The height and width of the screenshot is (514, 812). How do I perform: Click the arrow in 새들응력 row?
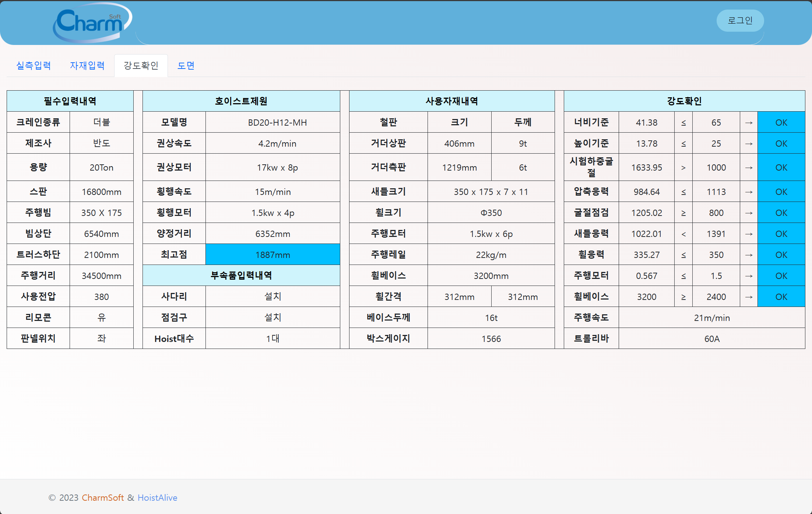[x=749, y=234]
